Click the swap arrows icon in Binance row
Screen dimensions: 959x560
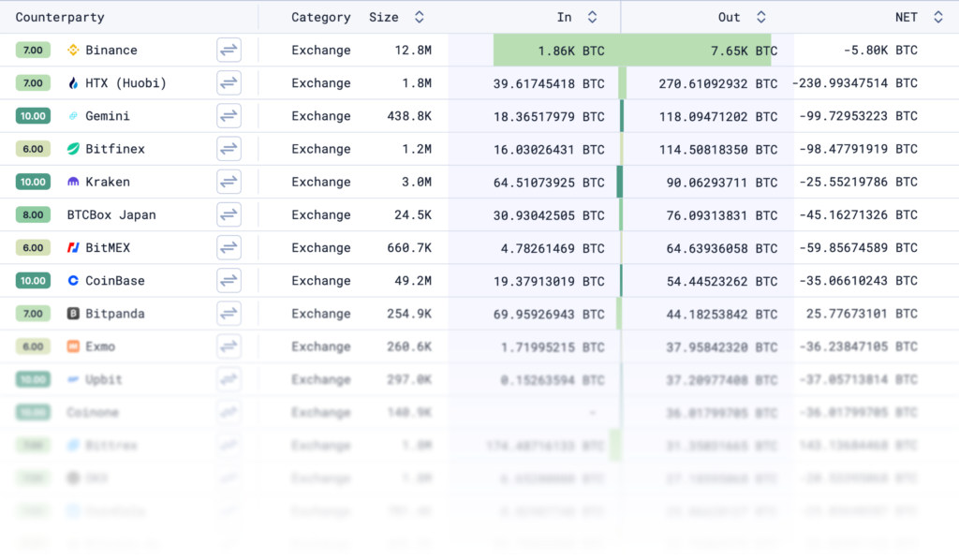(229, 51)
